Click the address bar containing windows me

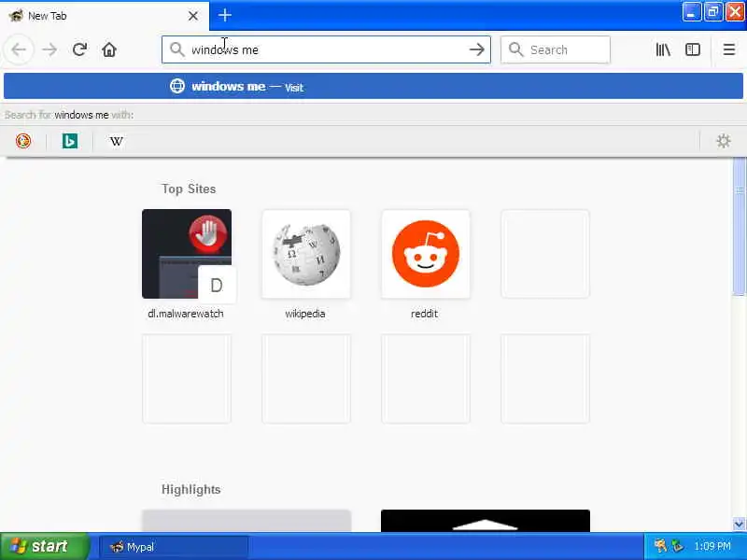pos(326,49)
